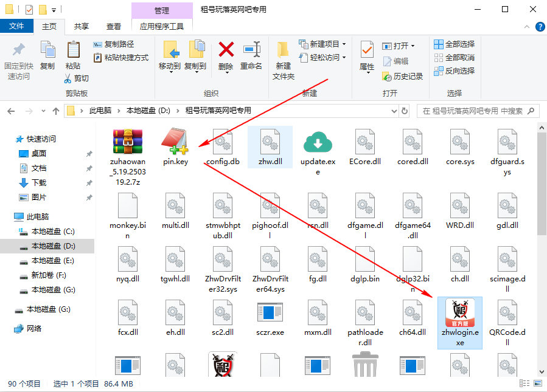Click the 属性 properties icon

[x=367, y=50]
